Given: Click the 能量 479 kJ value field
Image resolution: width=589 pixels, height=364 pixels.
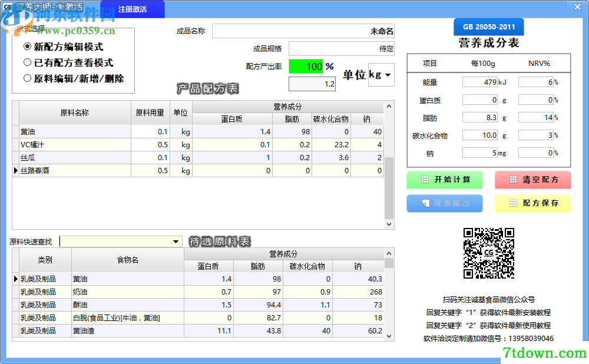Looking at the screenshot, I should click(480, 82).
